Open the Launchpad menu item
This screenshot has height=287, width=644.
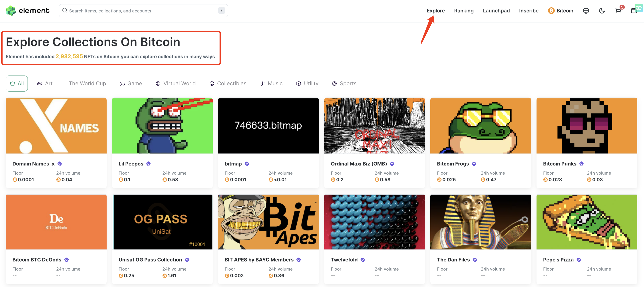click(x=496, y=11)
